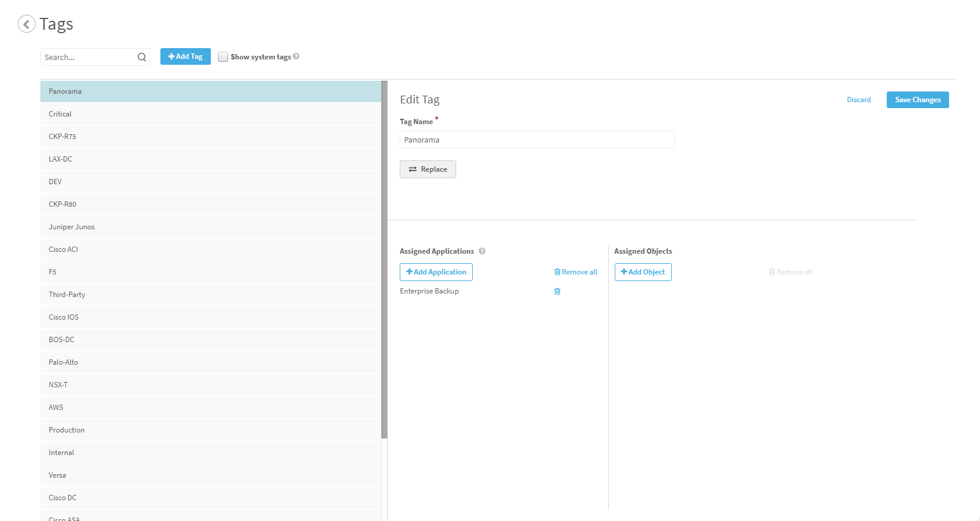Screen dimensions: 980x521
Task: Click the back arrow next to Tags
Action: point(27,24)
